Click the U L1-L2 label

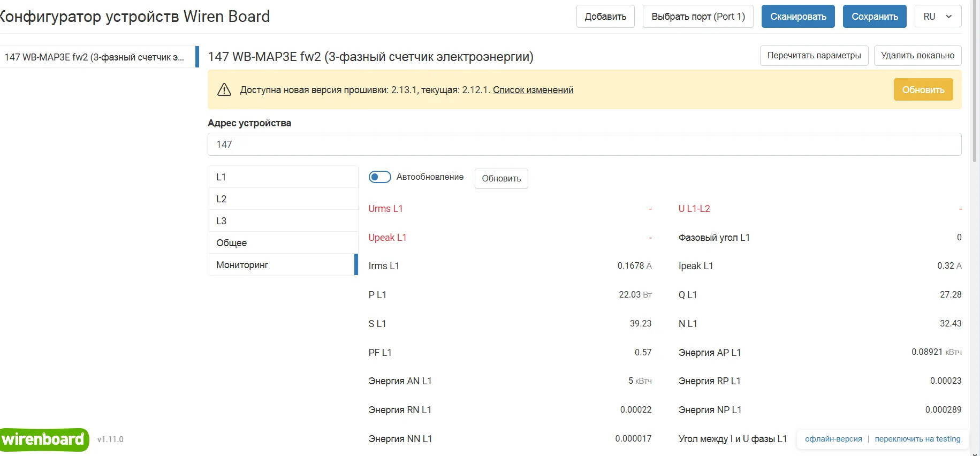(694, 209)
